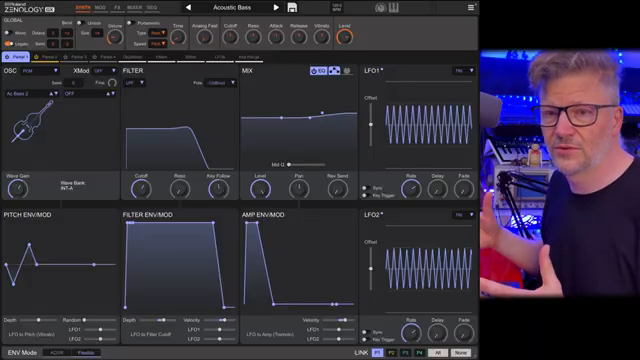The width and height of the screenshot is (640, 360).
Task: Open the OSC type PCM dropdown
Action: 40,71
